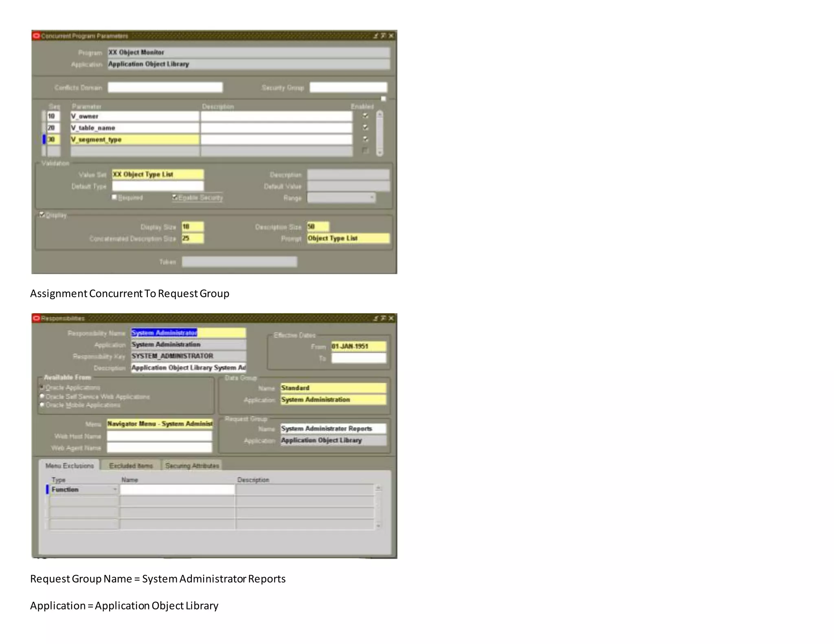The image size is (834, 644).
Task: Click the Security Group field
Action: pyautogui.click(x=348, y=87)
